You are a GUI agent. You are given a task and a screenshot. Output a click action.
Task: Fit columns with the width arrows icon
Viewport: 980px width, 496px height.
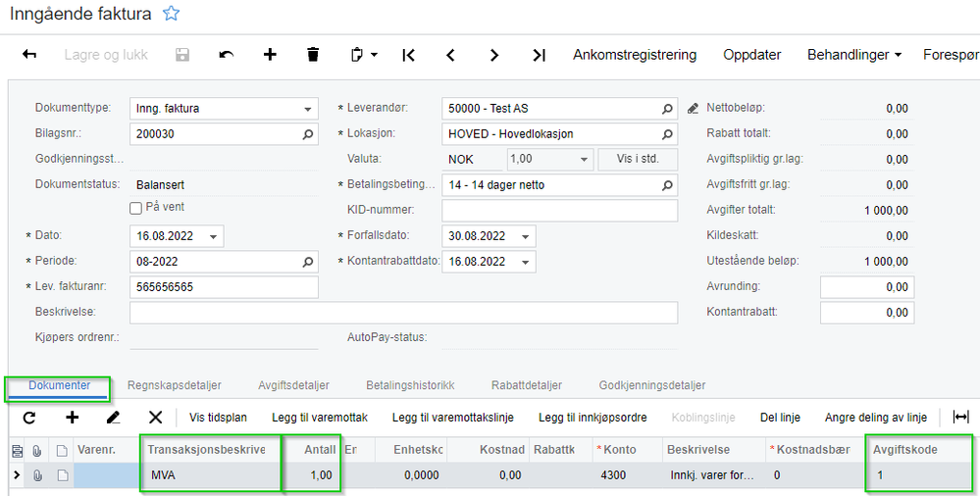tap(960, 418)
